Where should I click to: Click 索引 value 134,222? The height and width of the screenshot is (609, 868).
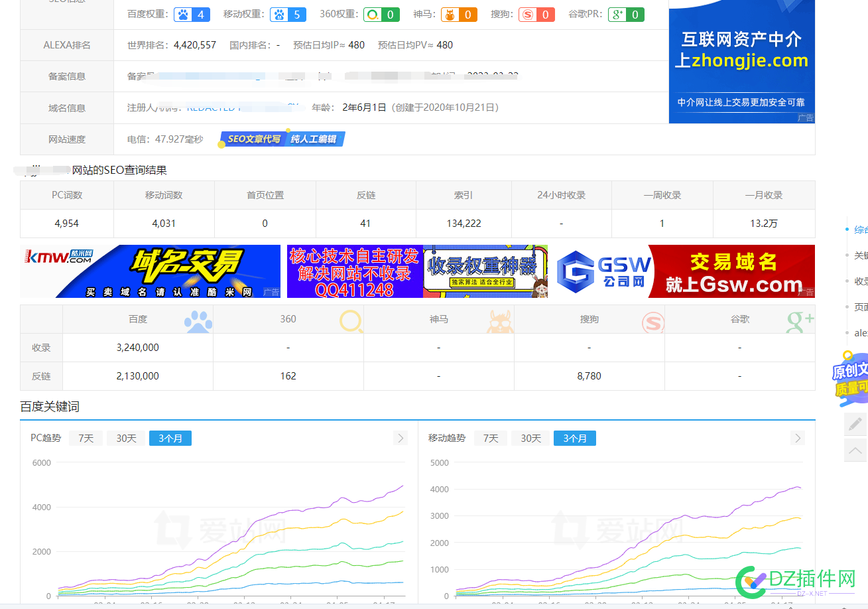click(464, 224)
